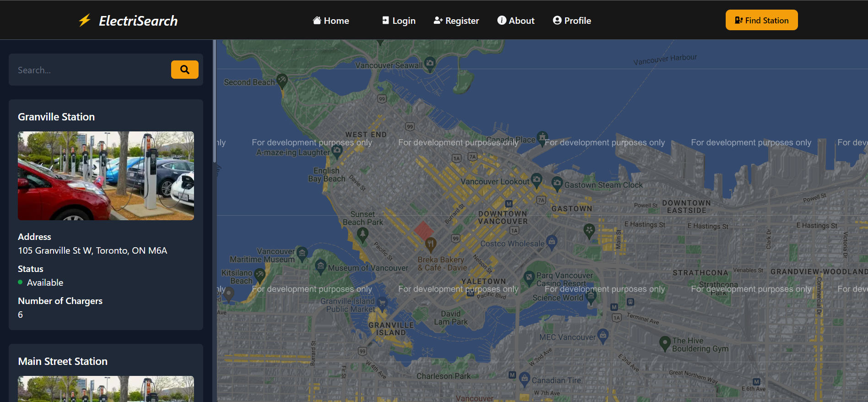The width and height of the screenshot is (868, 402).
Task: Click the Granville Island label
Action: [391, 329]
